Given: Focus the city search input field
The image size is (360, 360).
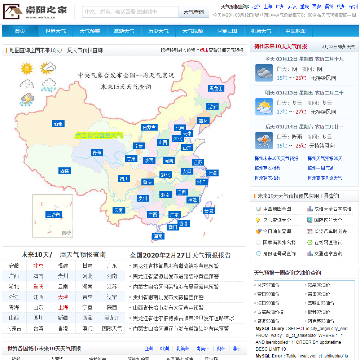Looking at the screenshot, I should click(130, 12).
